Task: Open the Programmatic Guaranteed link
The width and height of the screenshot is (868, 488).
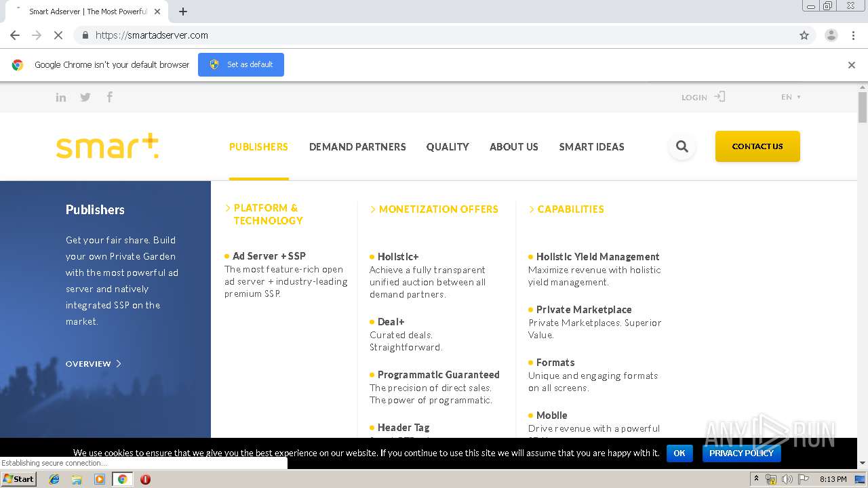Action: (x=439, y=375)
